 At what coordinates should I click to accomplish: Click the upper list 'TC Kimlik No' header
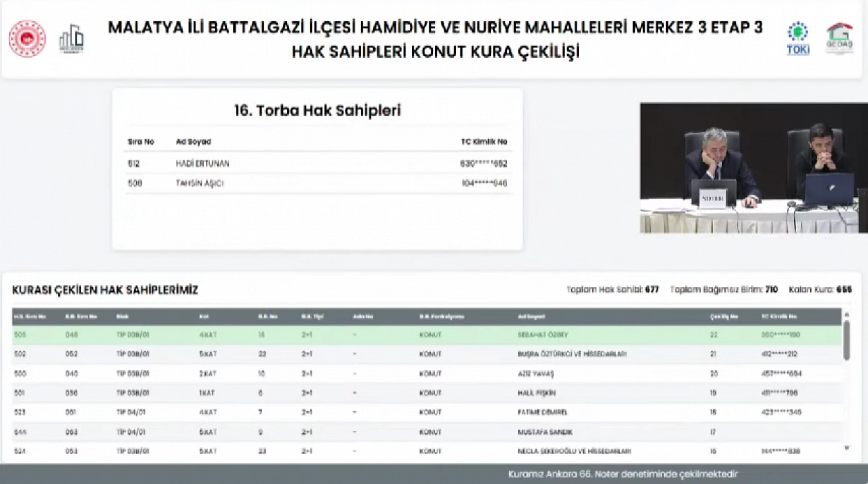484,142
